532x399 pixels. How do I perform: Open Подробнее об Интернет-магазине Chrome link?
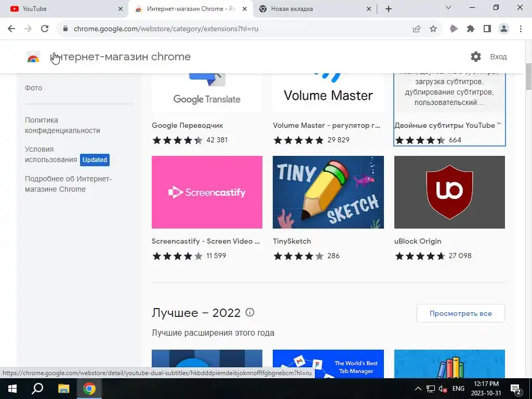coord(68,184)
